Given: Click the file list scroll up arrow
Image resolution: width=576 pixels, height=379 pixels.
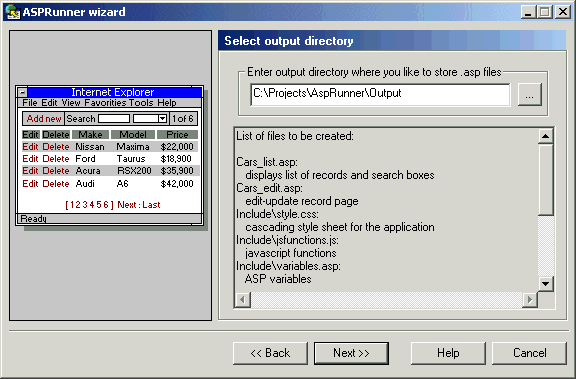Looking at the screenshot, I should pyautogui.click(x=546, y=137).
